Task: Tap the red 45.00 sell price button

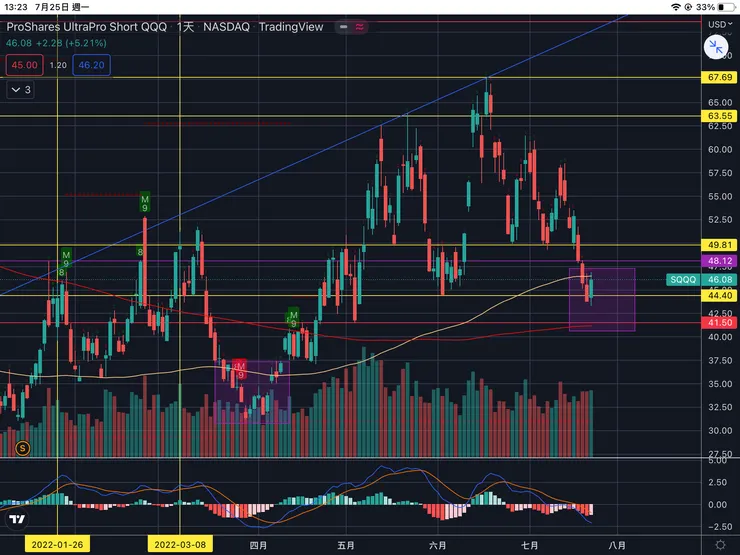Action: coord(25,65)
